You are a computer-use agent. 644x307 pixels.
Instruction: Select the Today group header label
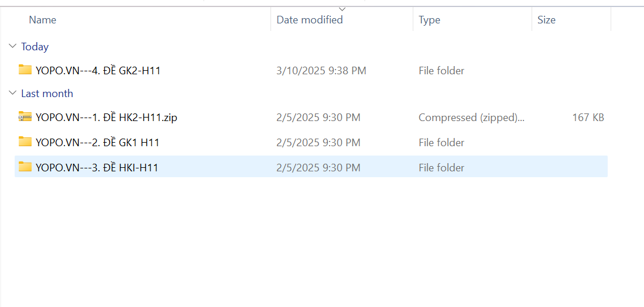coord(35,47)
